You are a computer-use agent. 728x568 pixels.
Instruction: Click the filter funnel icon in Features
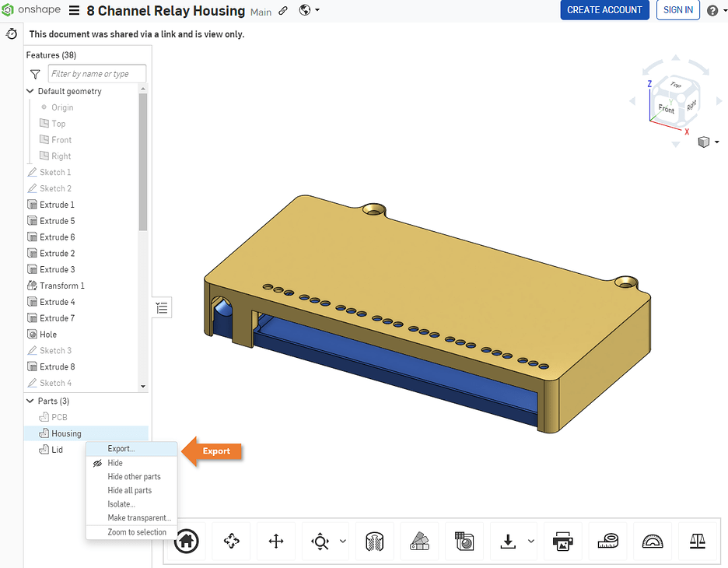pyautogui.click(x=34, y=73)
